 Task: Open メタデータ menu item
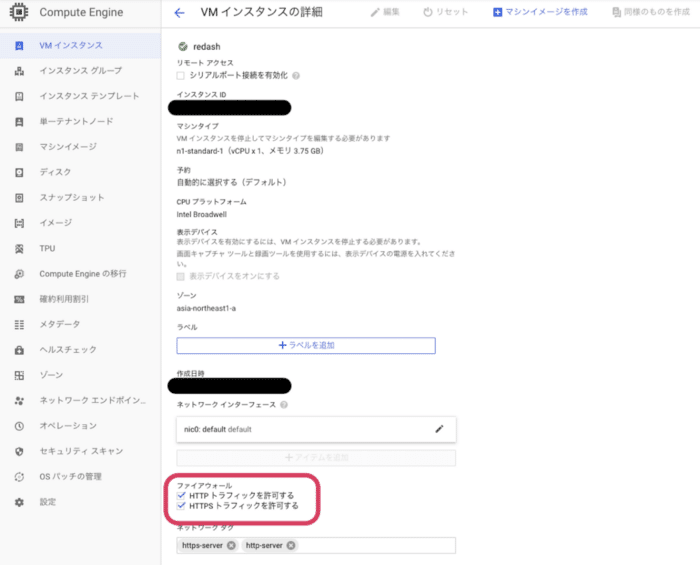click(x=80, y=324)
